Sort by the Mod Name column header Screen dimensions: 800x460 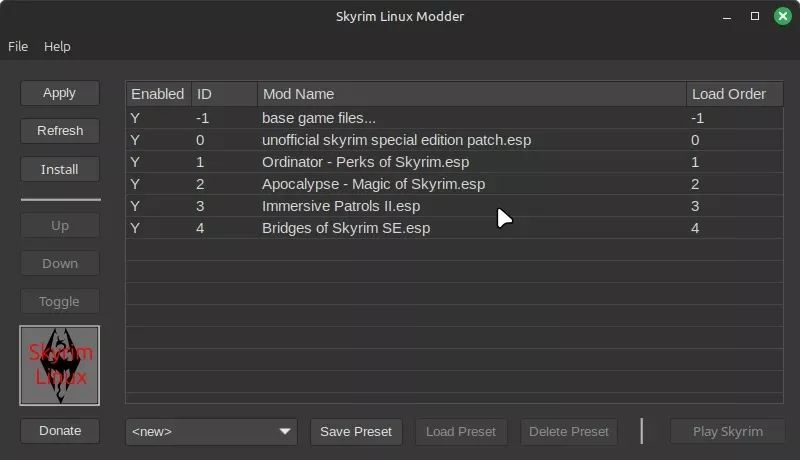click(x=472, y=94)
